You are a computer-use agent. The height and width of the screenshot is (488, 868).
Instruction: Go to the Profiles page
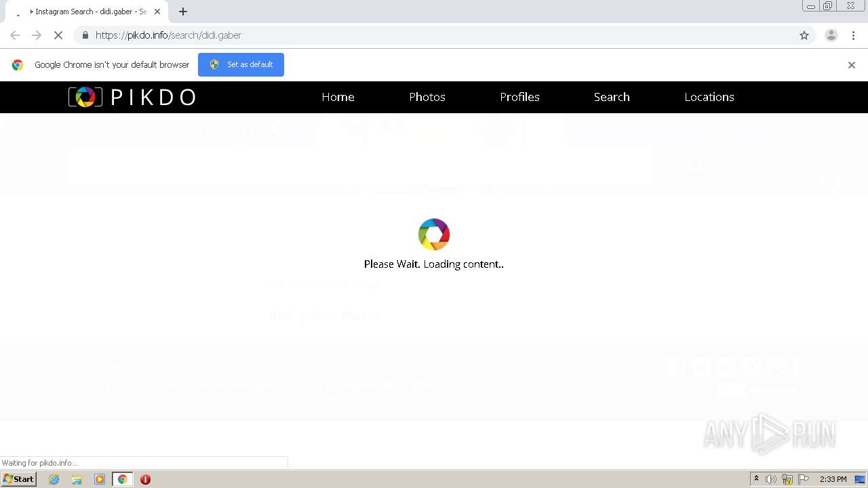point(519,97)
